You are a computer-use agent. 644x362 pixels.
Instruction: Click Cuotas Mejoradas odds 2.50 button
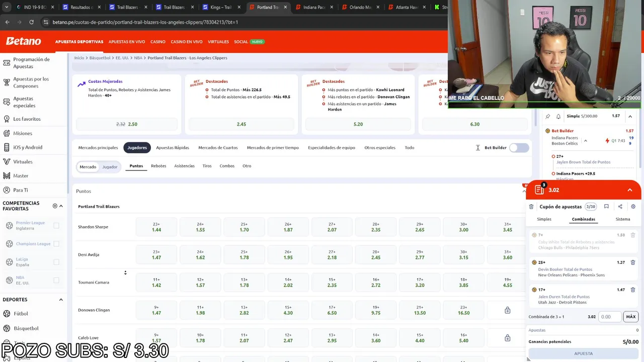point(127,124)
